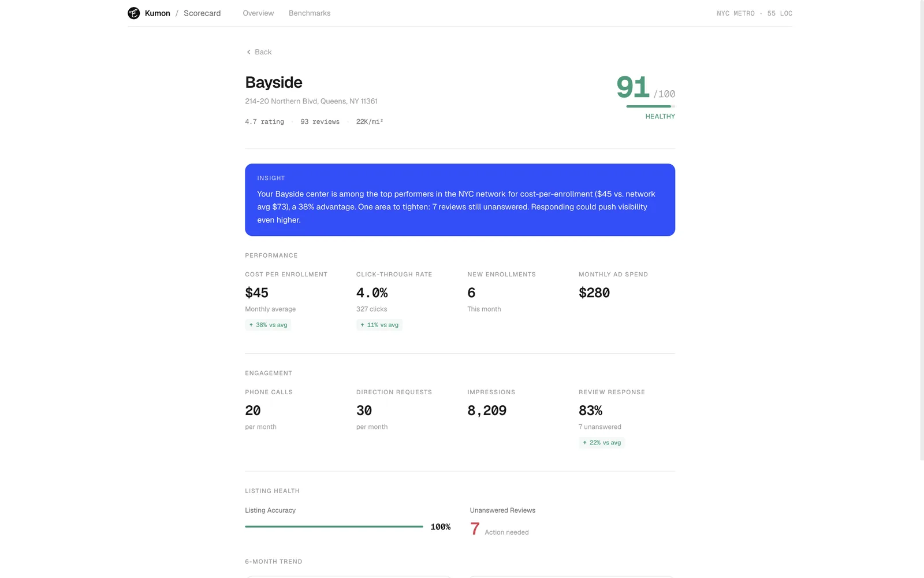
Task: Click the 93 reviews text
Action: 320,122
